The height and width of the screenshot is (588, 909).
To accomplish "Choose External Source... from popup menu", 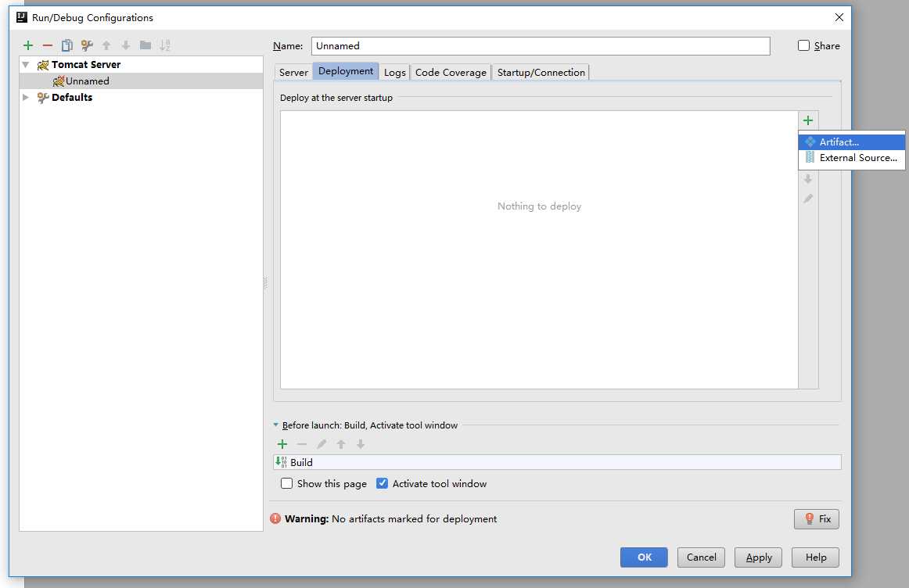I will point(852,158).
